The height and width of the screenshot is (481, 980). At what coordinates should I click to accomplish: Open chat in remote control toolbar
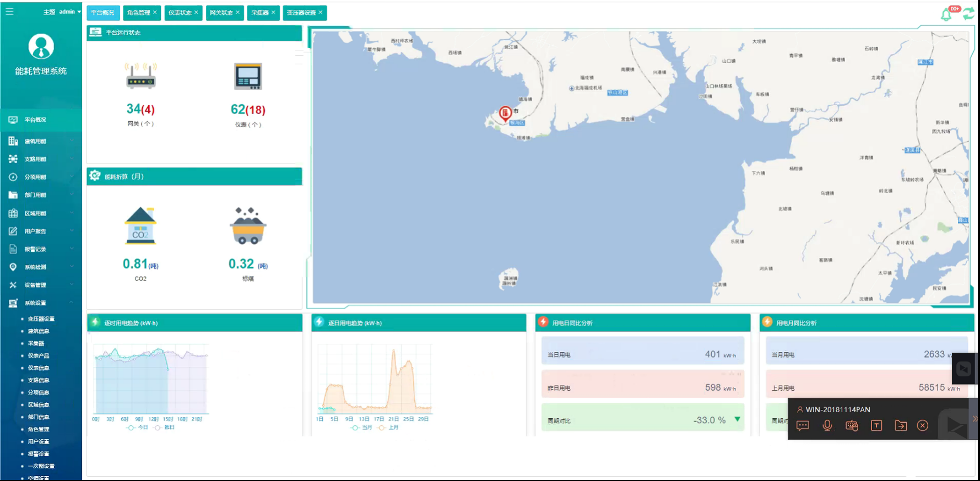[x=803, y=425]
